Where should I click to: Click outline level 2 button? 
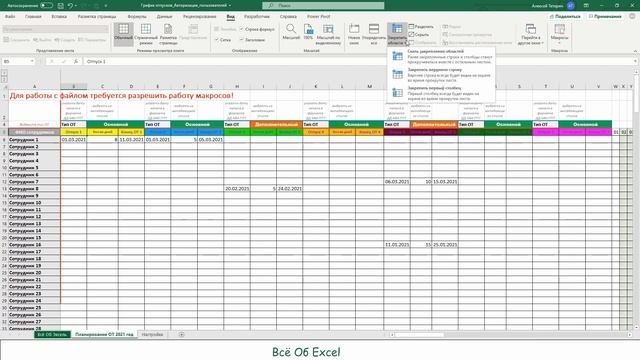click(4, 79)
